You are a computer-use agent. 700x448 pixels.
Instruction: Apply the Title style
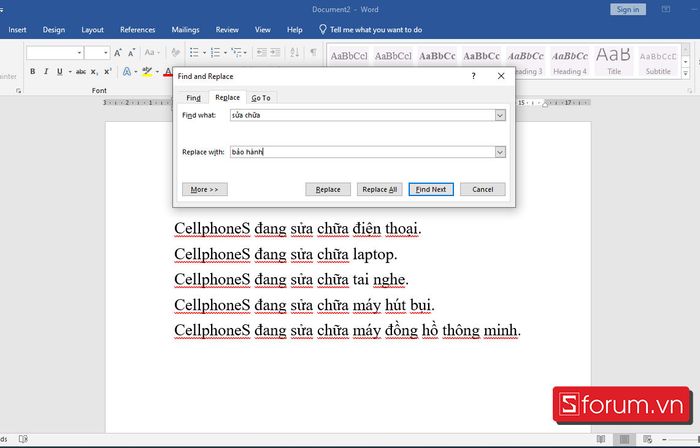613,61
